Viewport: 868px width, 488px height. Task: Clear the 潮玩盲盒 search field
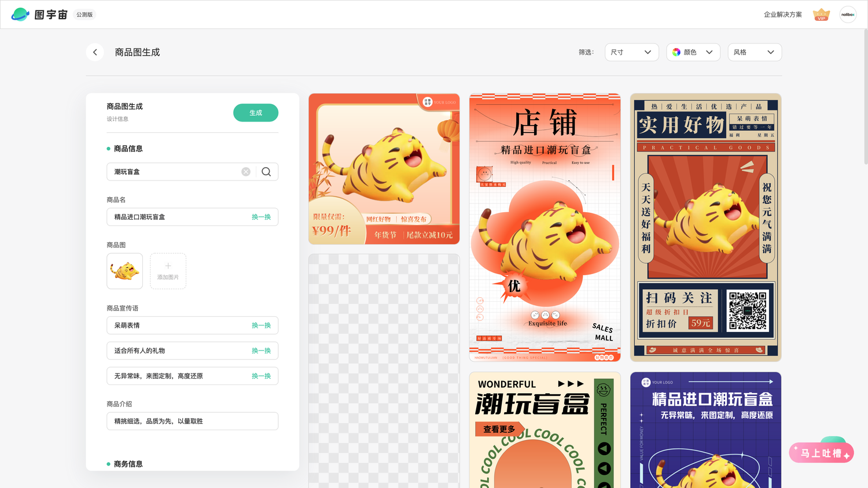(246, 172)
